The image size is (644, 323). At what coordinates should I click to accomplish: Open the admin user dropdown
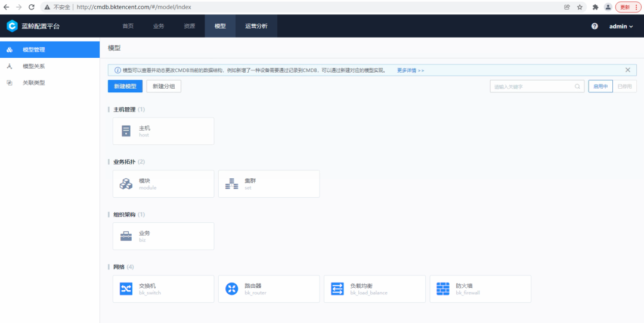(x=621, y=26)
